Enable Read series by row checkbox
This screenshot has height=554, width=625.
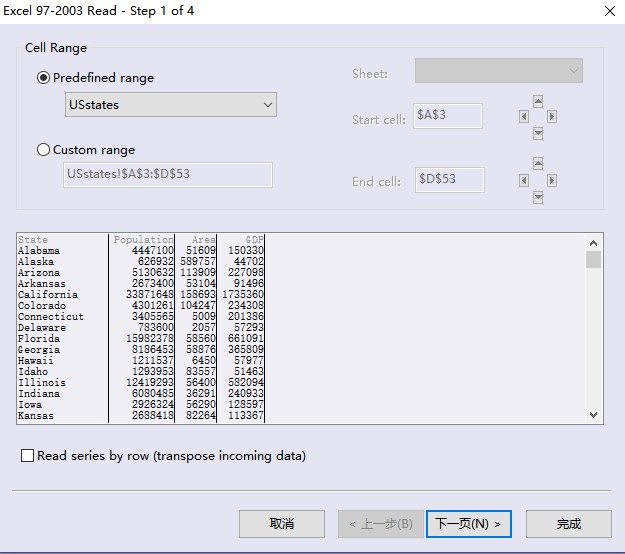click(28, 456)
